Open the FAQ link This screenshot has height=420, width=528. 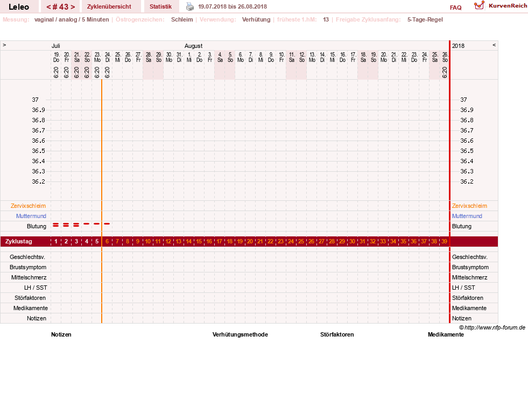[x=455, y=8]
